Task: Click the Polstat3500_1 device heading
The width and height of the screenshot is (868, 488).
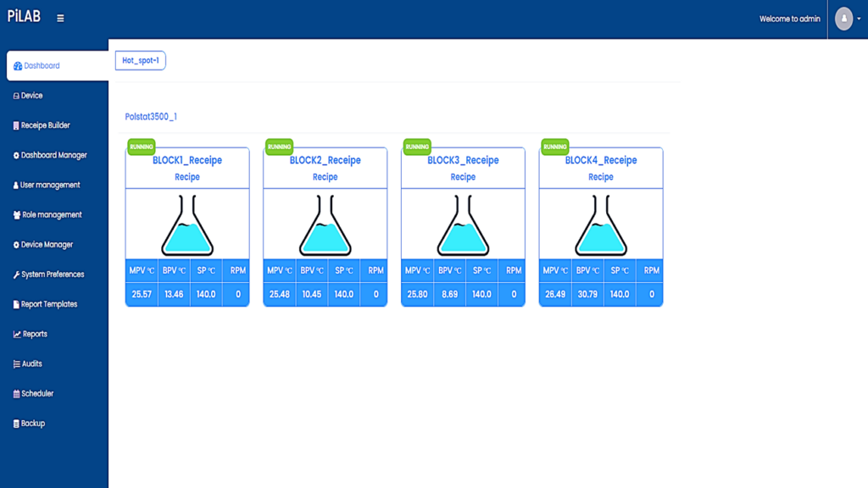Action: [x=151, y=117]
